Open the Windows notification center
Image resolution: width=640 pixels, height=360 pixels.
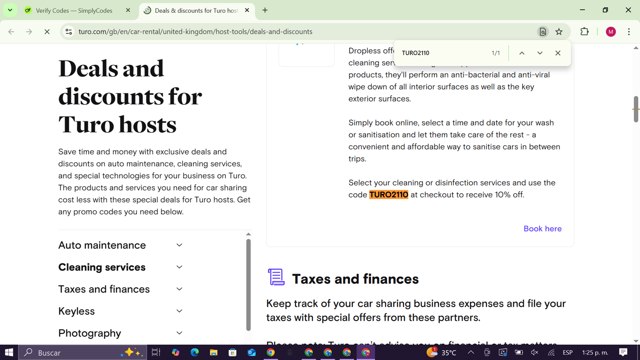(x=623, y=352)
